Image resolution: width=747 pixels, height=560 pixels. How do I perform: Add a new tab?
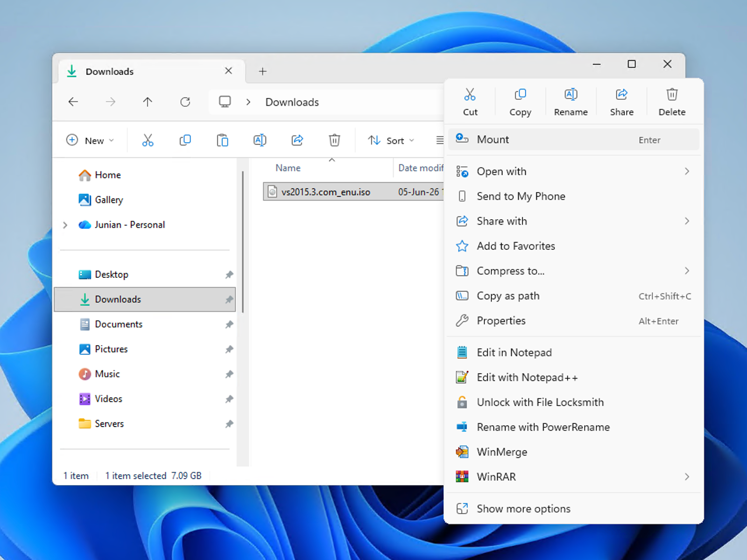click(x=263, y=71)
